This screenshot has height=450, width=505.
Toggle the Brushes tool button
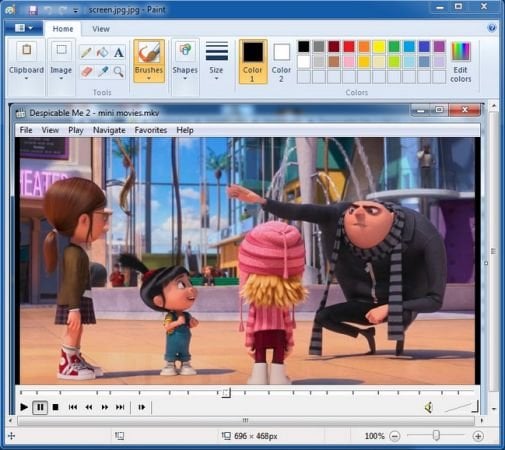tap(149, 61)
